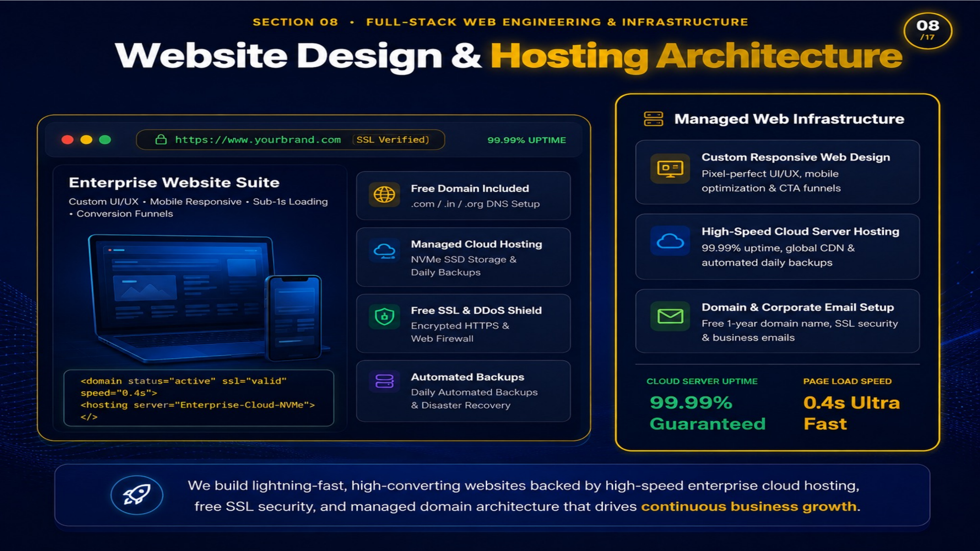This screenshot has width=980, height=551.
Task: Click the rocket icon in bottom banner
Action: tap(136, 495)
